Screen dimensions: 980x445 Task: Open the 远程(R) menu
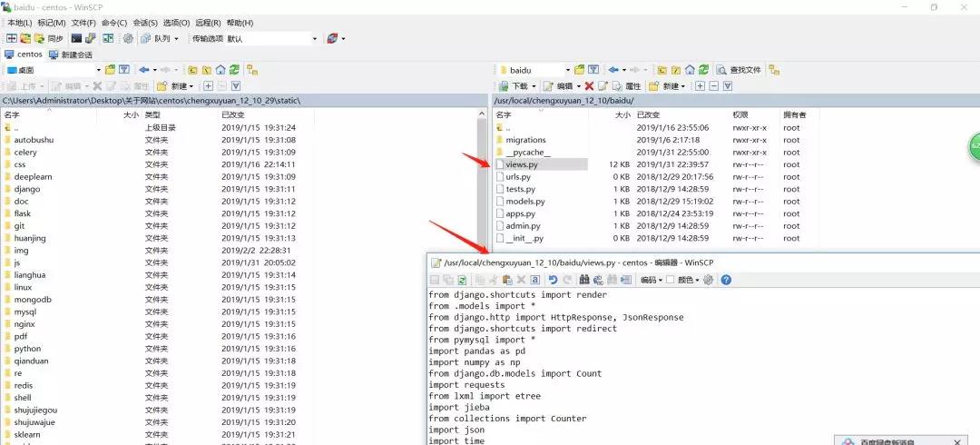point(208,23)
